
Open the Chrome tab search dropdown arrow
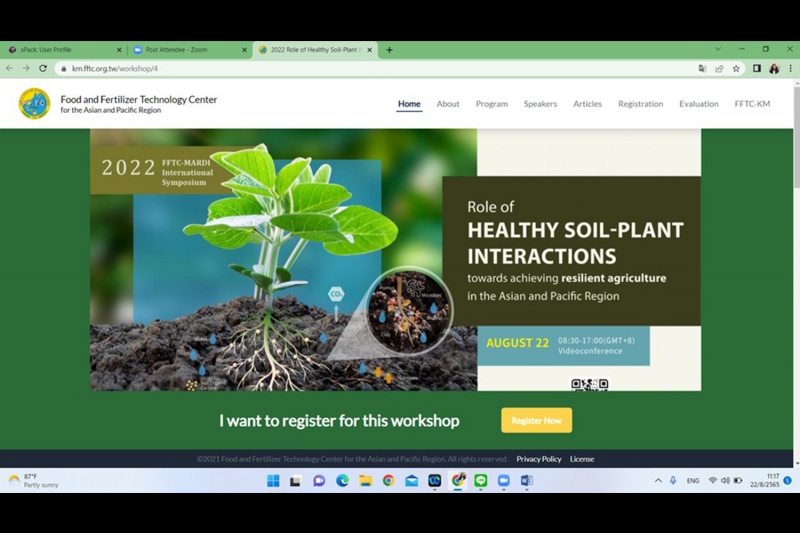pyautogui.click(x=718, y=49)
